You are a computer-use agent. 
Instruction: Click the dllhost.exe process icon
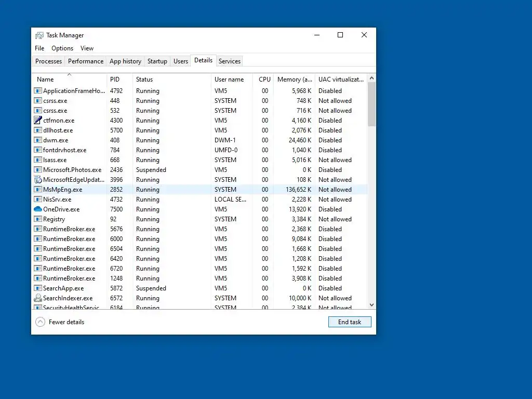coord(38,130)
